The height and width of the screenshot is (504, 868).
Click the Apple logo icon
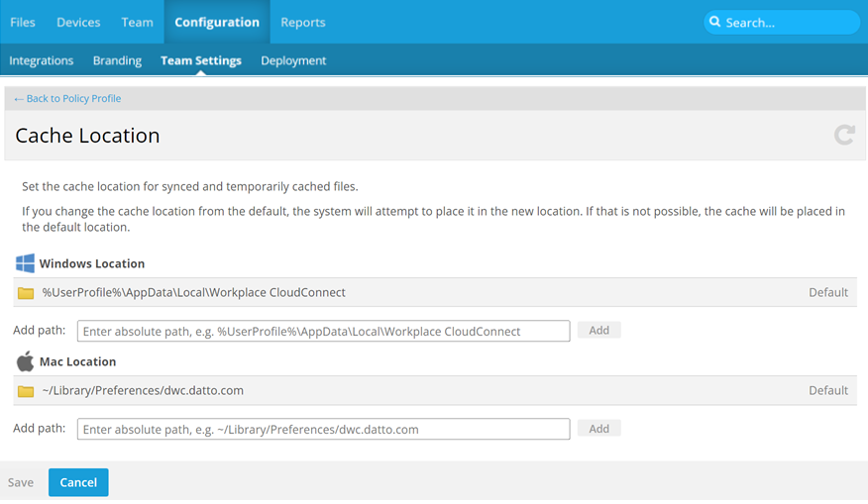(26, 361)
